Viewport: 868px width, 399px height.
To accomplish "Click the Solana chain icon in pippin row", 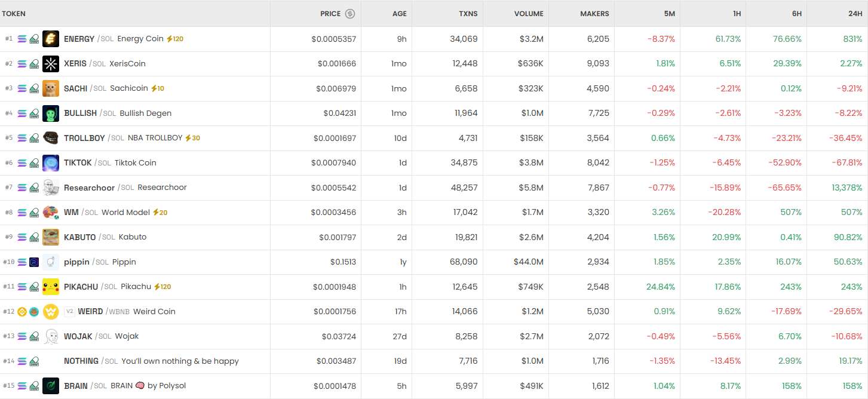I will (x=22, y=262).
